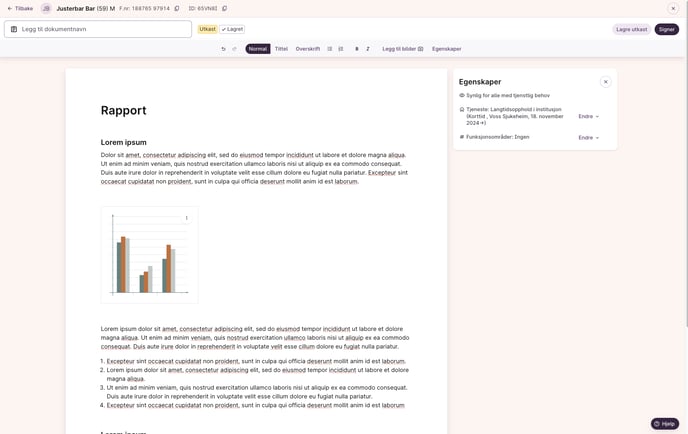
Task: Copy the F.nr number icon
Action: [177, 8]
